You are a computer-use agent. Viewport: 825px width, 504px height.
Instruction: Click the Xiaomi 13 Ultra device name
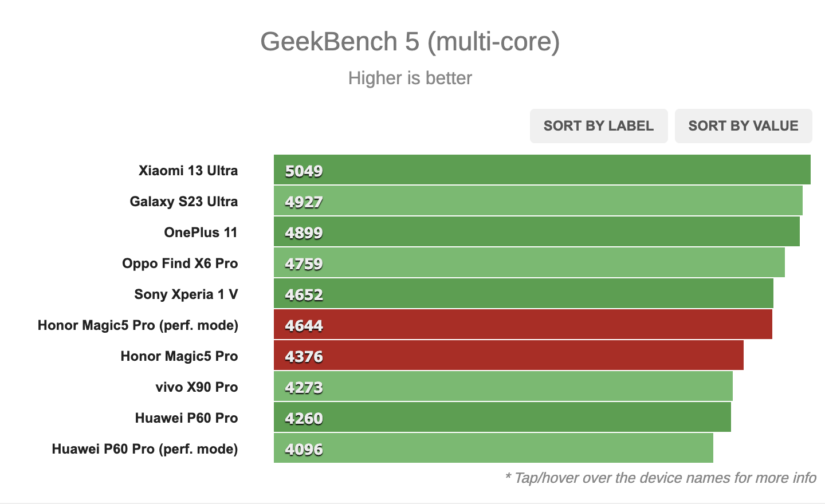point(188,171)
